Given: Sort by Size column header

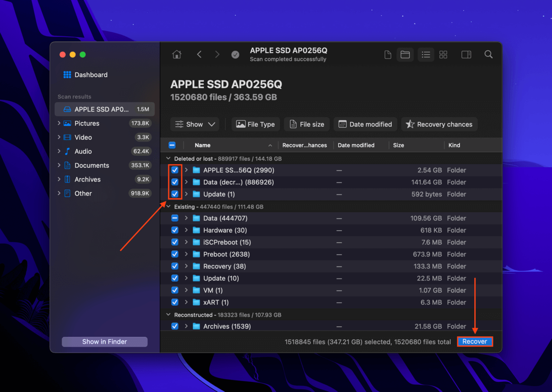Looking at the screenshot, I should [x=398, y=145].
